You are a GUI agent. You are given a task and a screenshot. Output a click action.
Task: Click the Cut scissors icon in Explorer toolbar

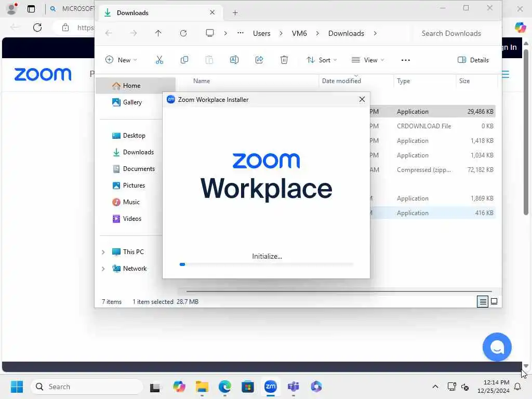159,60
